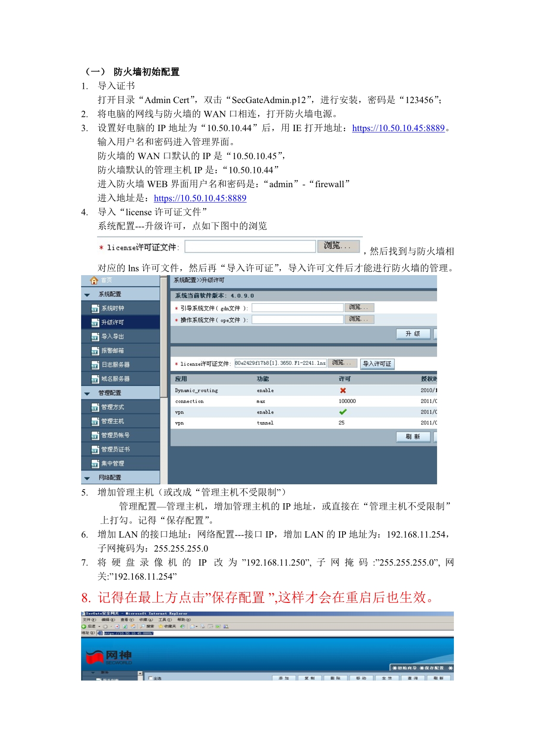Click the Dynamic_routing table cell

coord(196,391)
